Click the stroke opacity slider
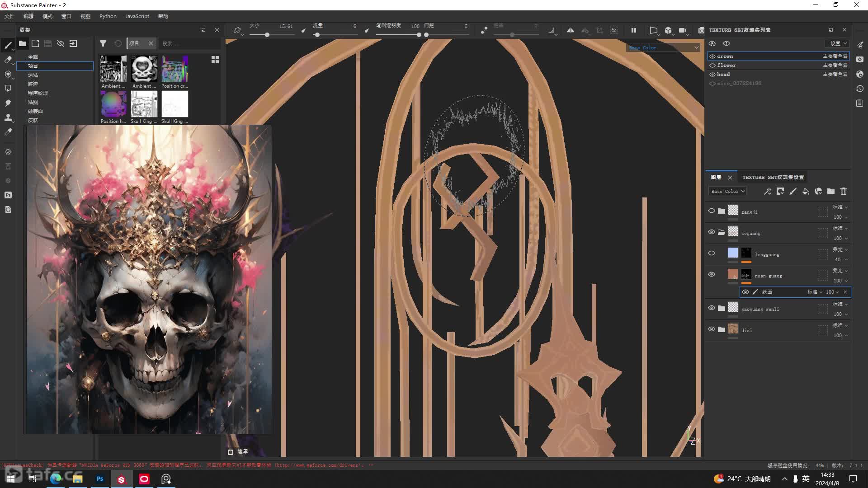 coord(399,35)
